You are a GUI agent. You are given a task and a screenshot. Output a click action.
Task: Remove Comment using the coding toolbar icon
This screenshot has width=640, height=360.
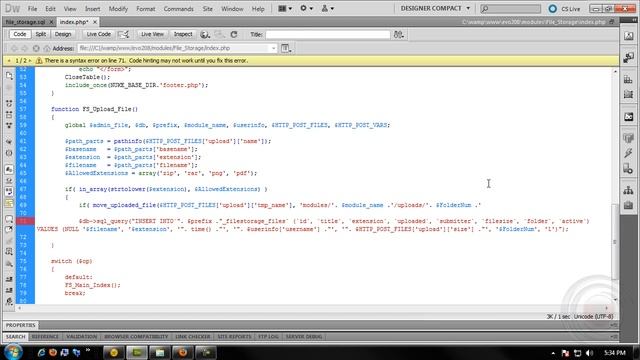(9, 230)
